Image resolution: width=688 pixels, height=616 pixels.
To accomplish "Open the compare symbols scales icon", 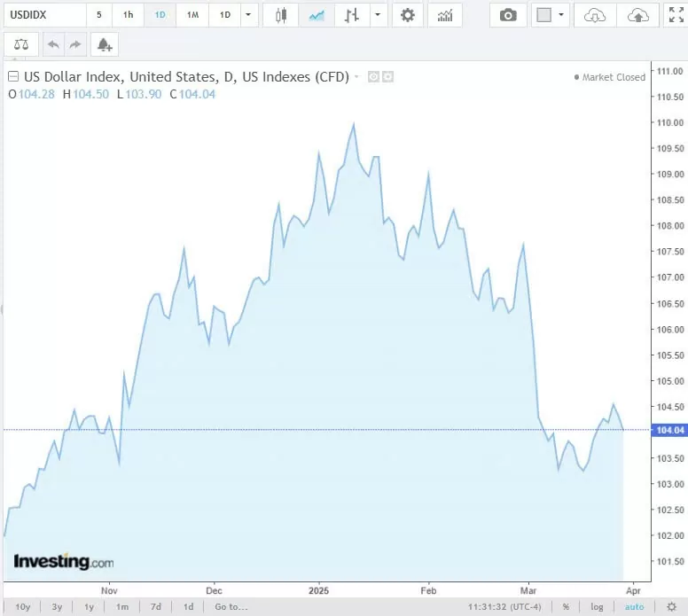I will (x=20, y=44).
